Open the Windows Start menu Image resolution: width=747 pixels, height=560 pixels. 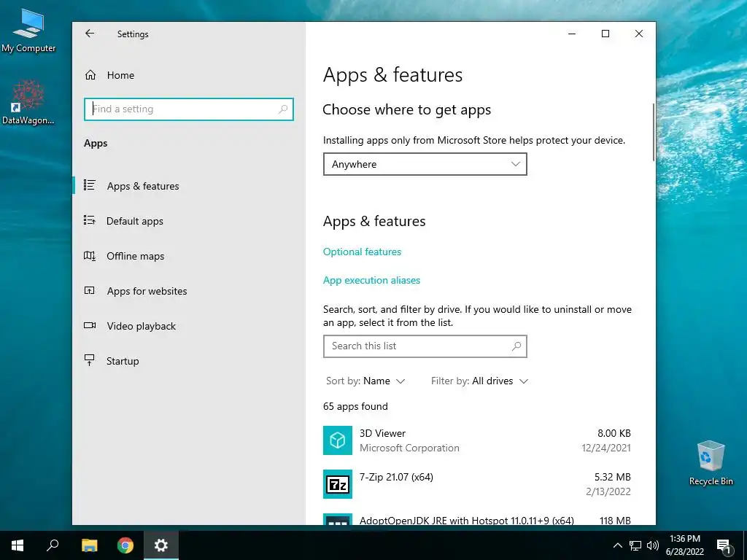(18, 545)
